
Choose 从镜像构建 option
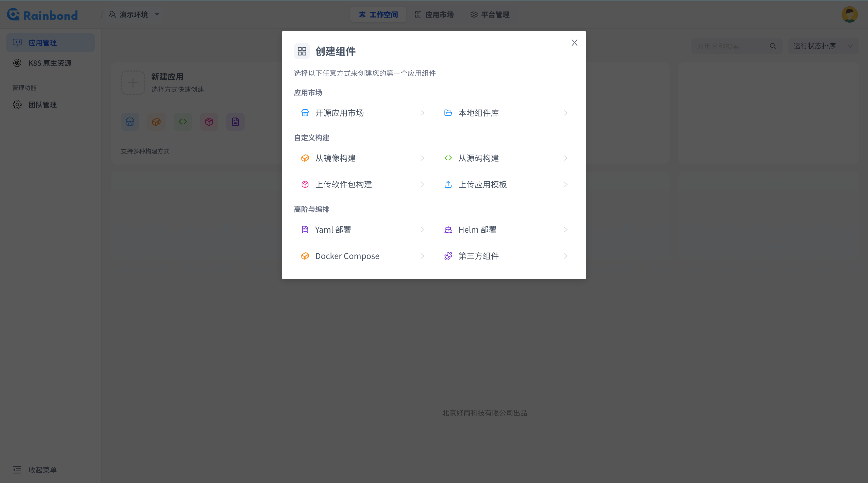point(363,158)
